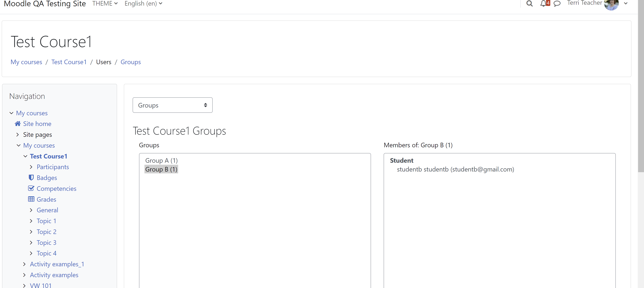The height and width of the screenshot is (288, 644).
Task: Open the search magnifier icon
Action: coord(529,4)
